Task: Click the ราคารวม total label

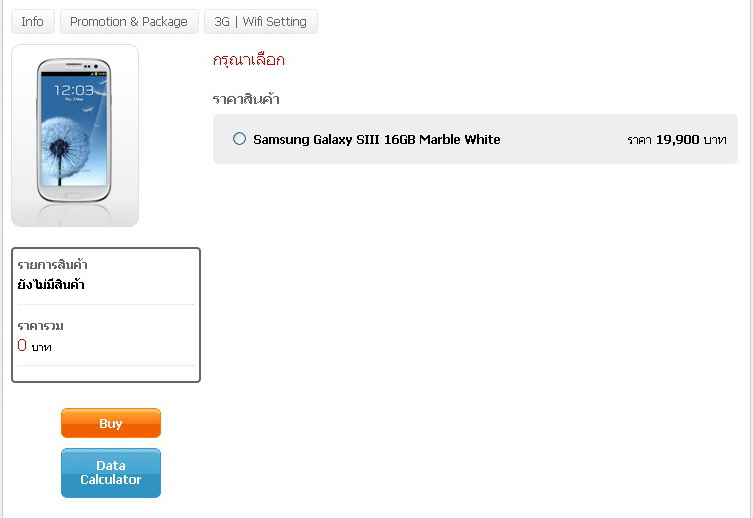Action: 40,326
